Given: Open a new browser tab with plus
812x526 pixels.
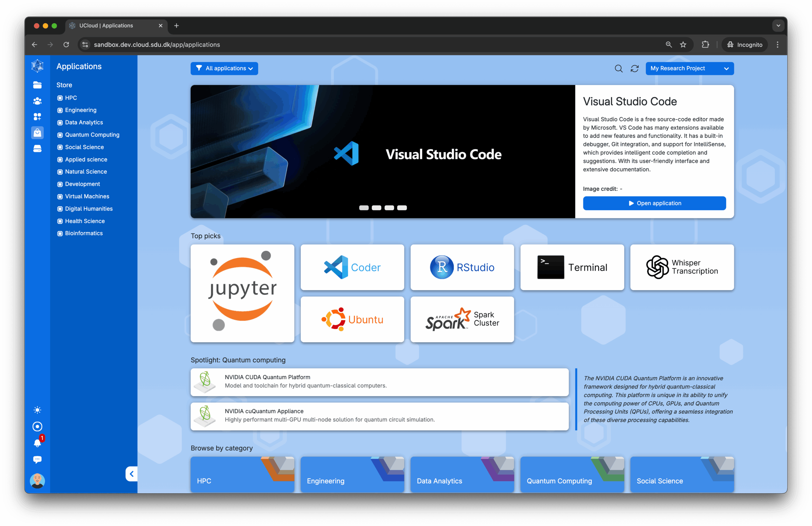Looking at the screenshot, I should click(x=176, y=26).
